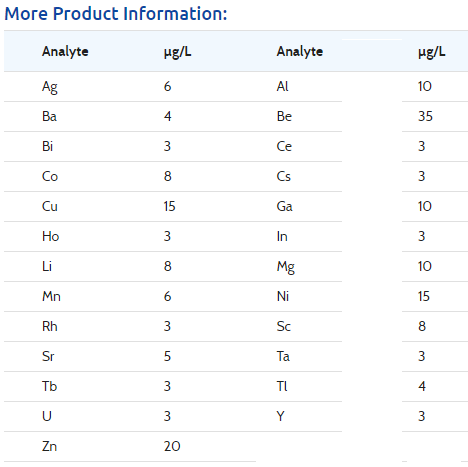The height and width of the screenshot is (467, 468).
Task: Click the Zn value 20 cell
Action: coord(172,446)
